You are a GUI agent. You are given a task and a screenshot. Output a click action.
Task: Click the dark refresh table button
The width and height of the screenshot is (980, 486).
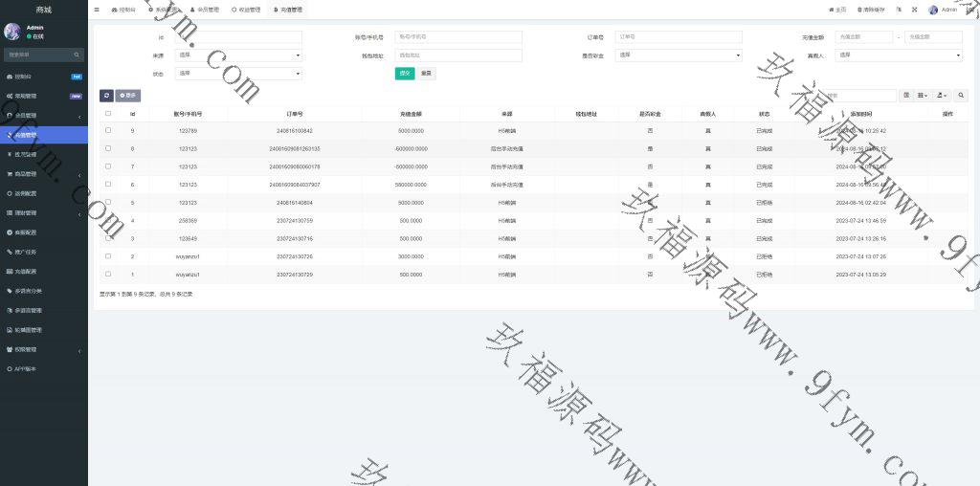(x=106, y=96)
